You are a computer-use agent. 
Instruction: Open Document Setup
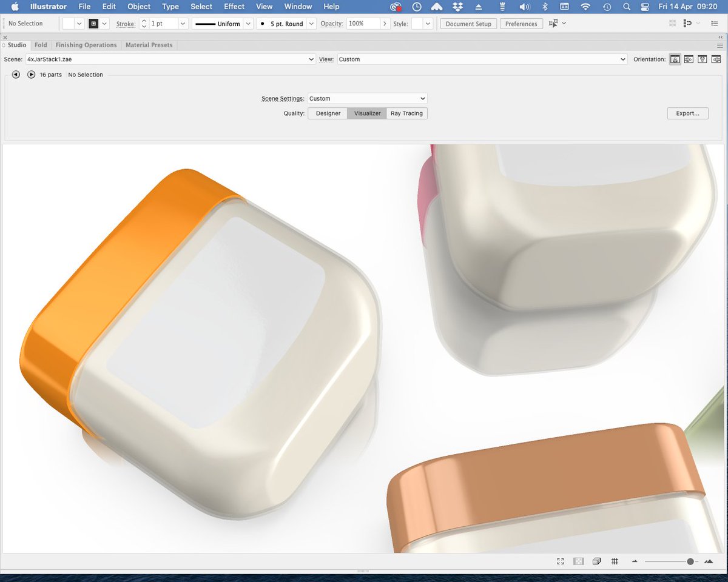[x=468, y=24]
